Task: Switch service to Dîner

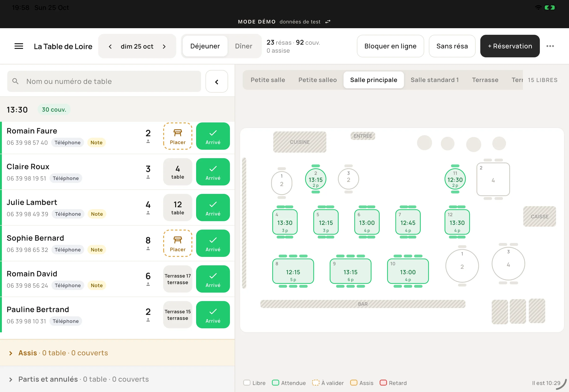Action: (x=244, y=46)
